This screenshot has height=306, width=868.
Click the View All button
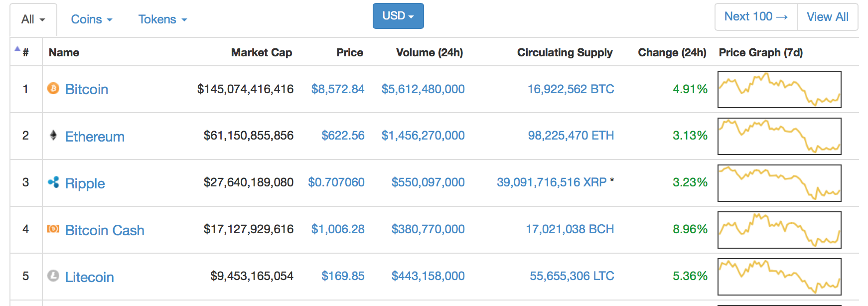pyautogui.click(x=828, y=17)
